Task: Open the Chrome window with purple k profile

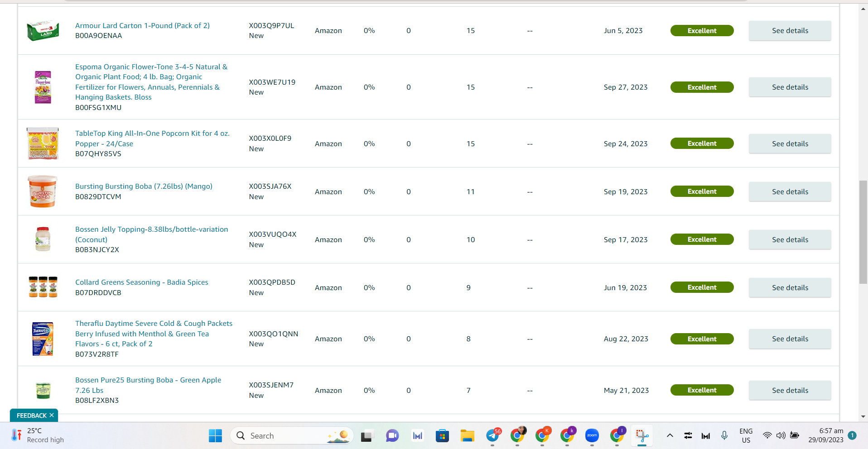Action: [567, 435]
